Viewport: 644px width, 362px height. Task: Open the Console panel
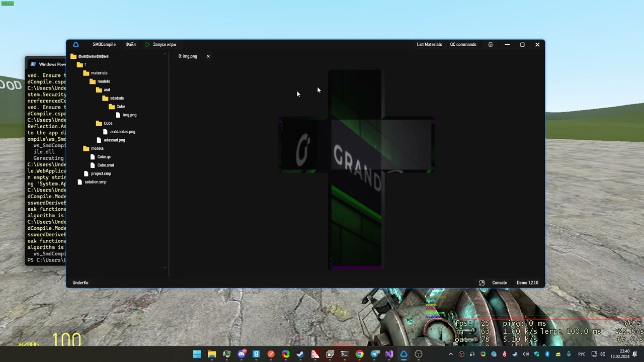[x=500, y=283]
